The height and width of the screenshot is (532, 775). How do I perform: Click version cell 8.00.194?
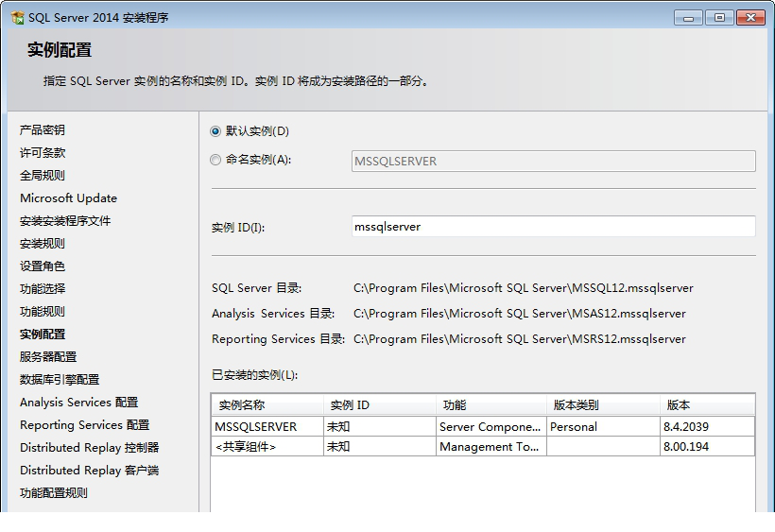click(707, 447)
